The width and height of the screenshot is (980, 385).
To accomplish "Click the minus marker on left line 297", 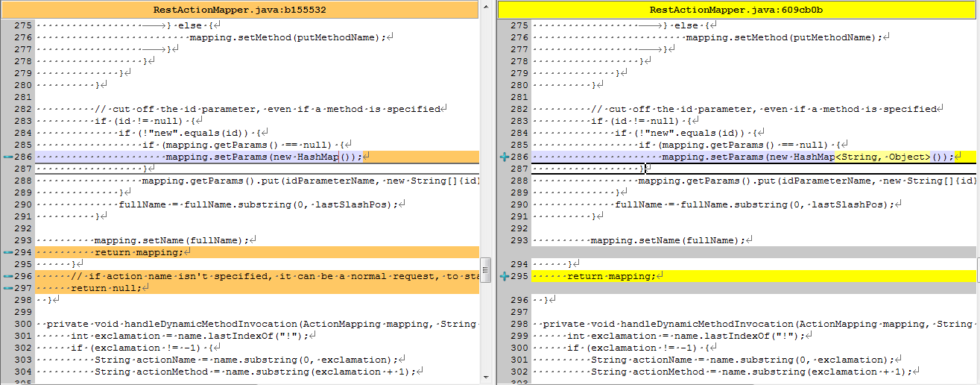I will tap(7, 288).
